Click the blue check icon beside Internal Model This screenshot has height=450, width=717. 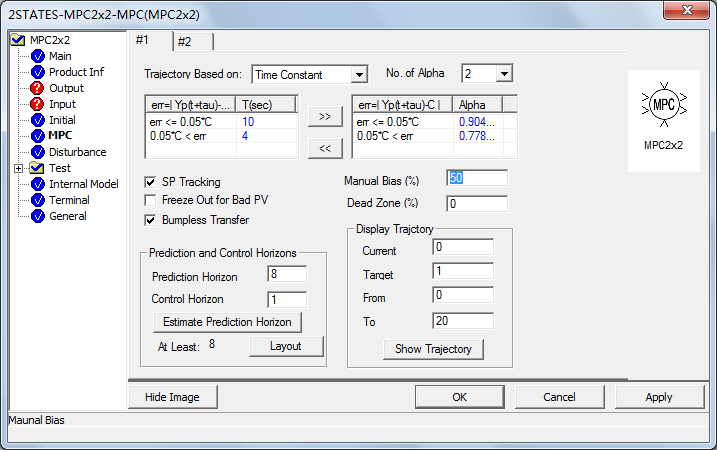37,184
